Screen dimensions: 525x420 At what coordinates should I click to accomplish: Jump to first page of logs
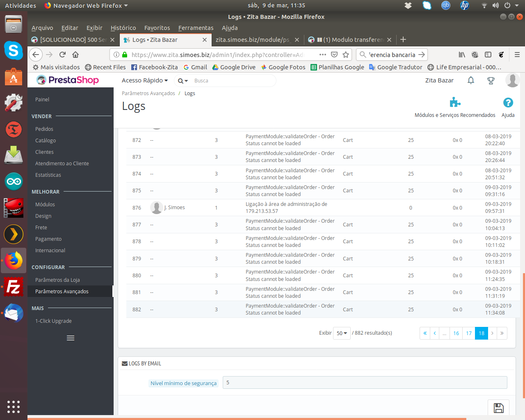425,333
